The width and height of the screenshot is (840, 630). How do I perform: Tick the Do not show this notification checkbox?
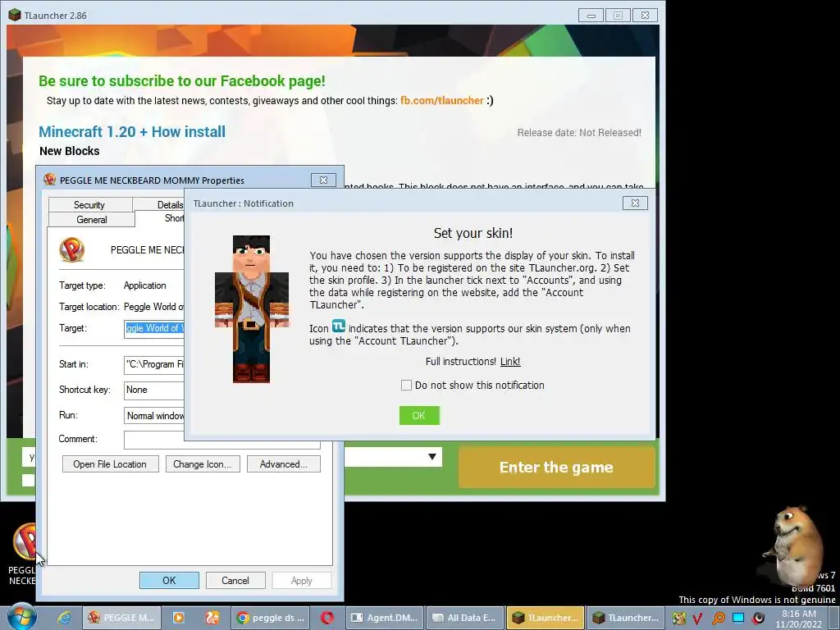(x=406, y=386)
